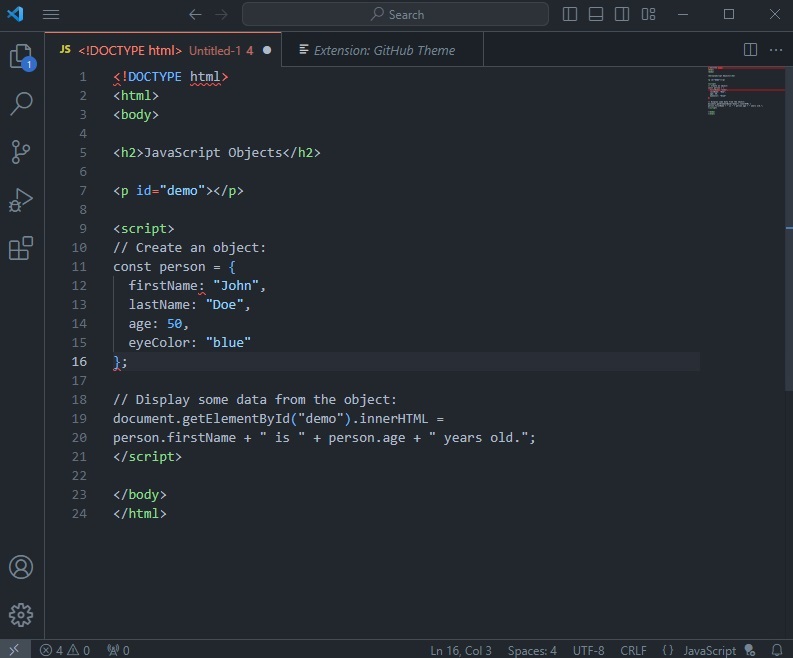Change indentation via Spaces: 4
This screenshot has width=793, height=658.
point(532,650)
